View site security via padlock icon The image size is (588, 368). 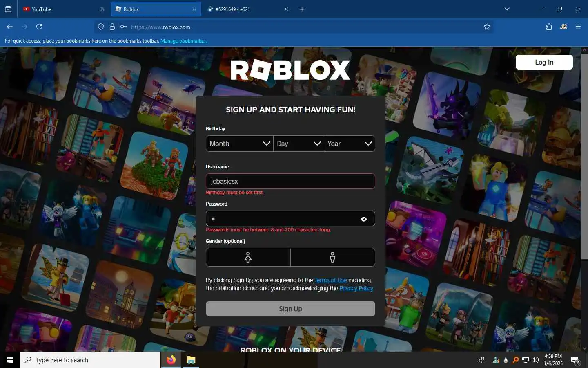112,27
